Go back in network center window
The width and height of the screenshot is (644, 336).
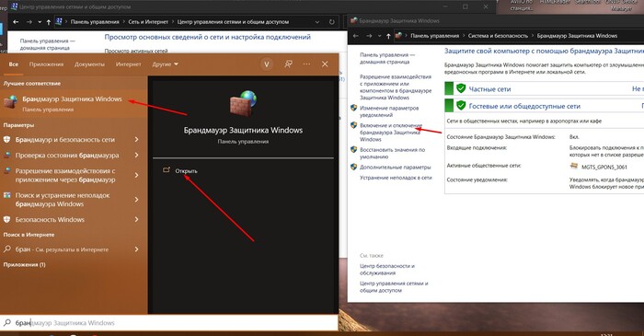click(x=16, y=22)
